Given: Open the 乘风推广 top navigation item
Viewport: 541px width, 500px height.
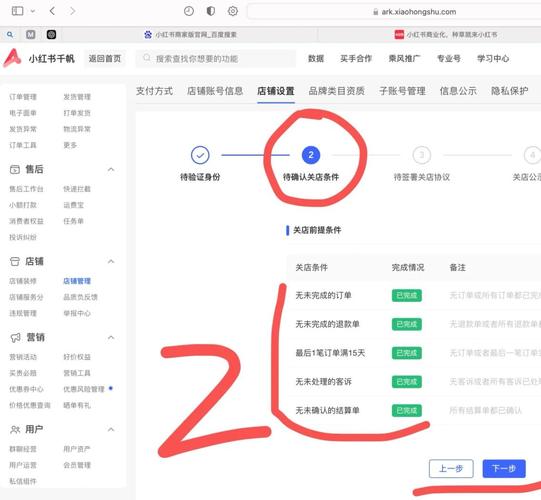Looking at the screenshot, I should pyautogui.click(x=404, y=59).
